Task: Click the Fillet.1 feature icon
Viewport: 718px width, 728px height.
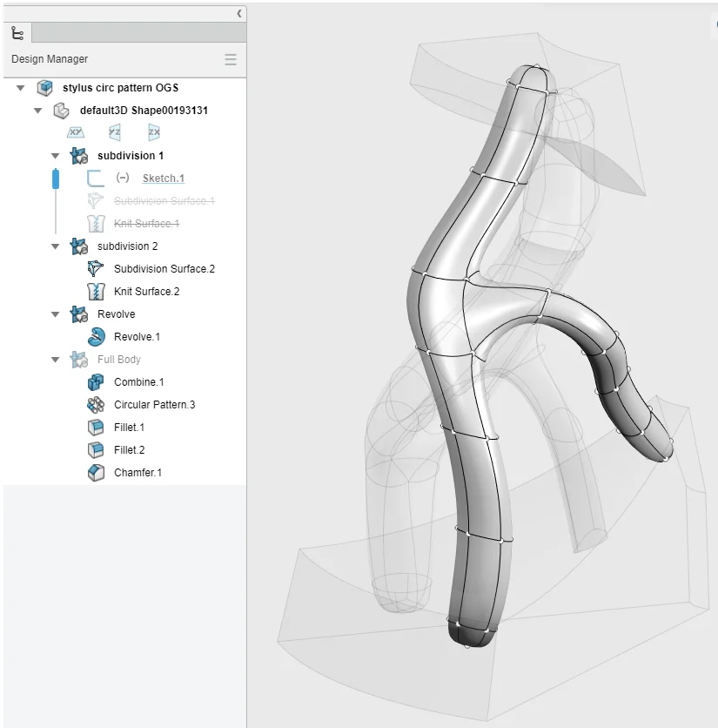Action: tap(96, 428)
